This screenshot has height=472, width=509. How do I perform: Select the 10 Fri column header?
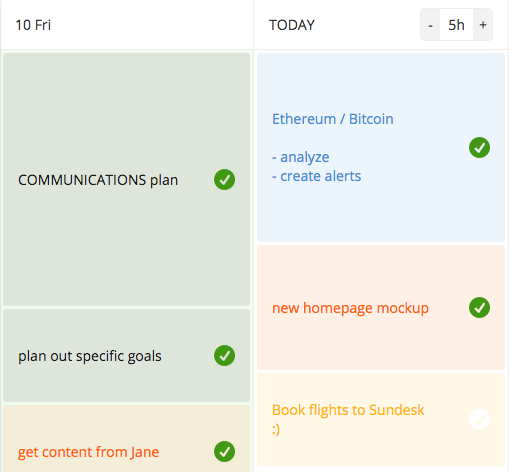coord(33,25)
